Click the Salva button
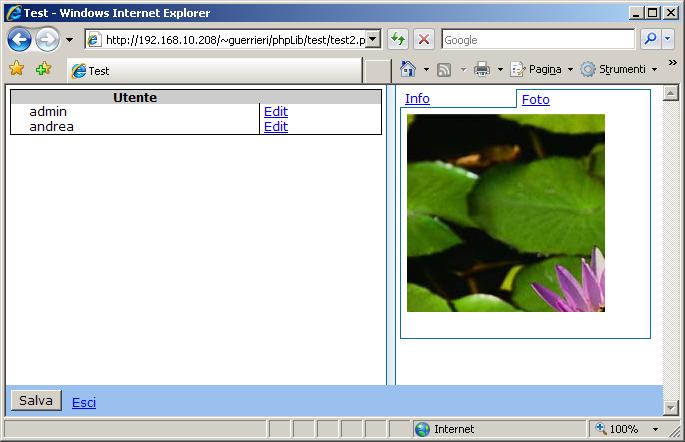 (36, 401)
